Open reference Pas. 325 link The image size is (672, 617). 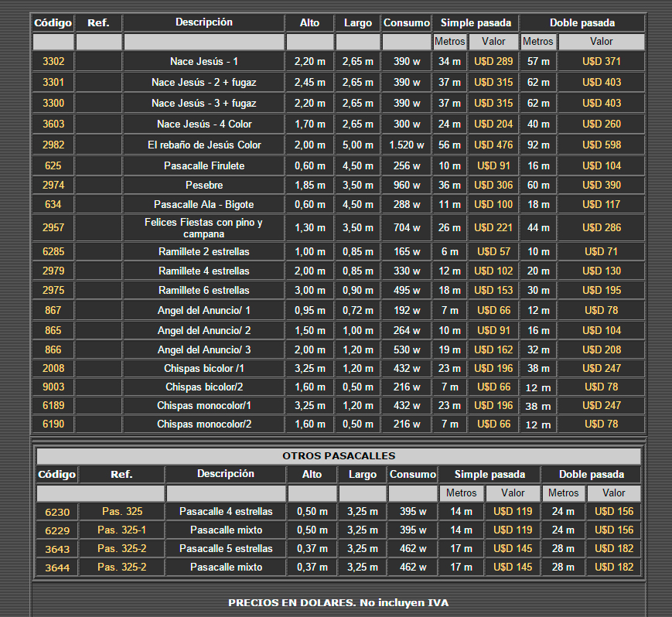121,511
